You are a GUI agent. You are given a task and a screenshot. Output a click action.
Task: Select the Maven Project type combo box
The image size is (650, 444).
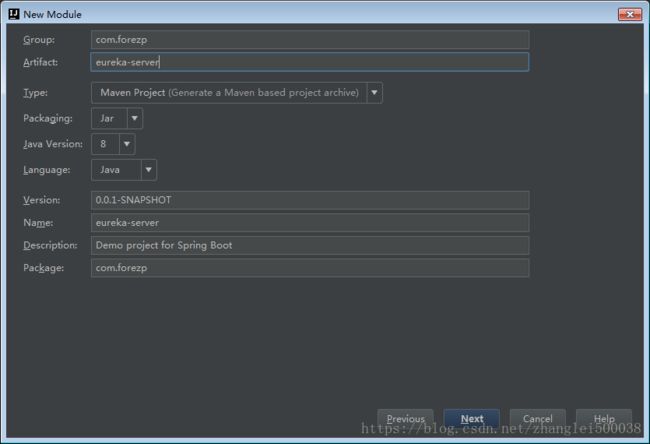237,93
